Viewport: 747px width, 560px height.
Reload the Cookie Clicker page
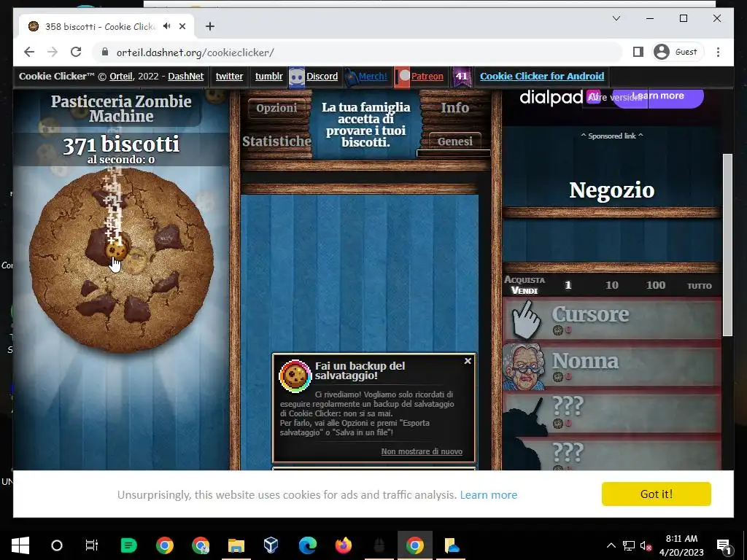point(76,52)
